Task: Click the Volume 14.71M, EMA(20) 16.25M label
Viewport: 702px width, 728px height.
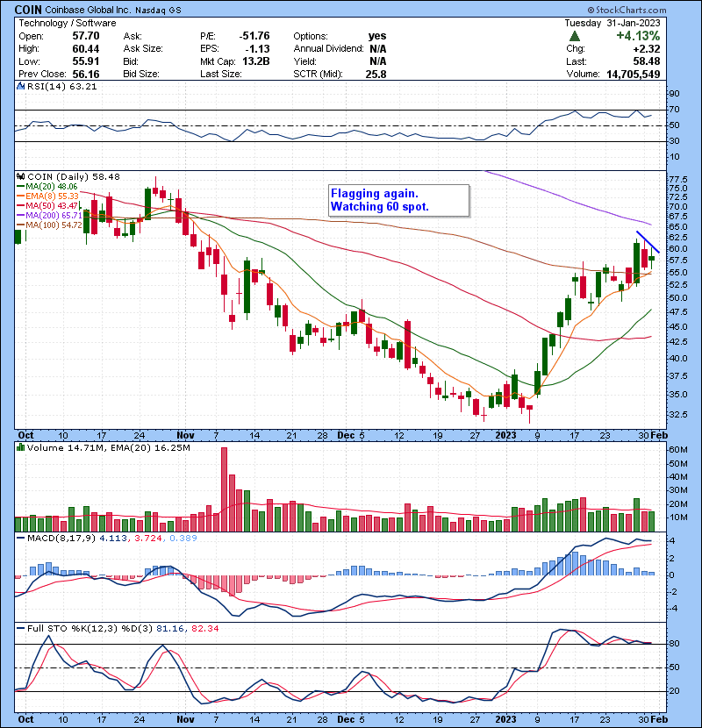Action: click(109, 447)
